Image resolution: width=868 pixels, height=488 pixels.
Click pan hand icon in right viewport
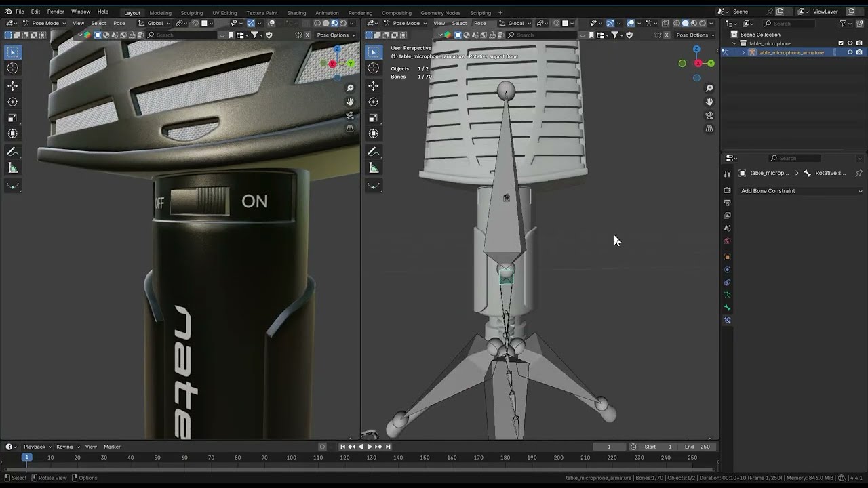(x=709, y=102)
